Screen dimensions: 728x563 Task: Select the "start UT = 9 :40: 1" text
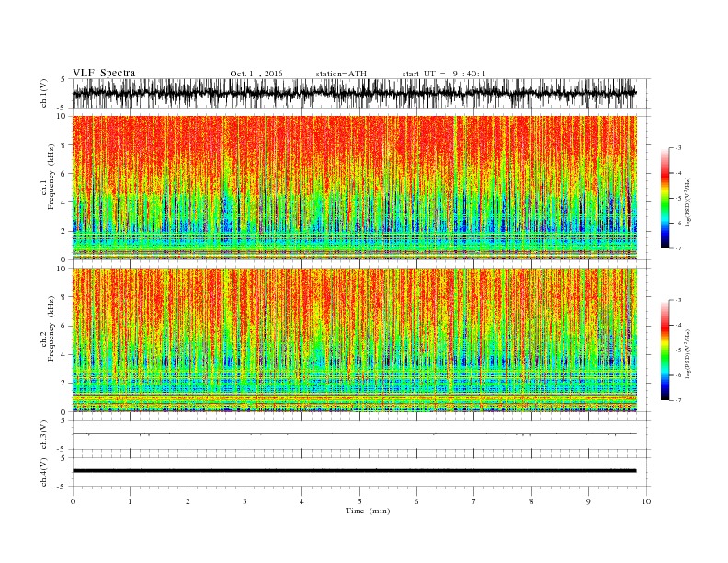[444, 74]
